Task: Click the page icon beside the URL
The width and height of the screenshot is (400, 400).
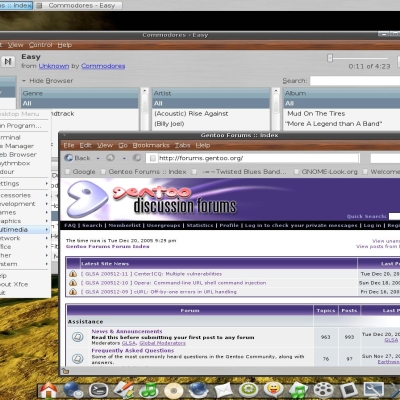Action: [x=153, y=158]
